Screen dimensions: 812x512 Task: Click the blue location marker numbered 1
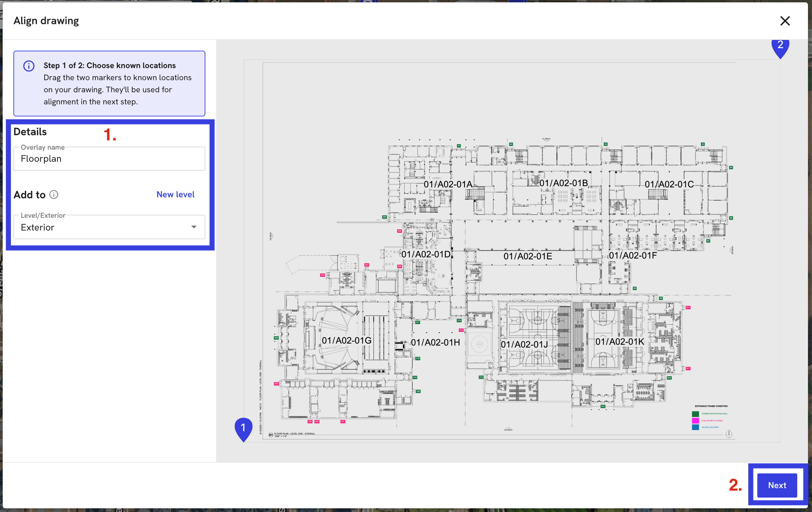243,428
